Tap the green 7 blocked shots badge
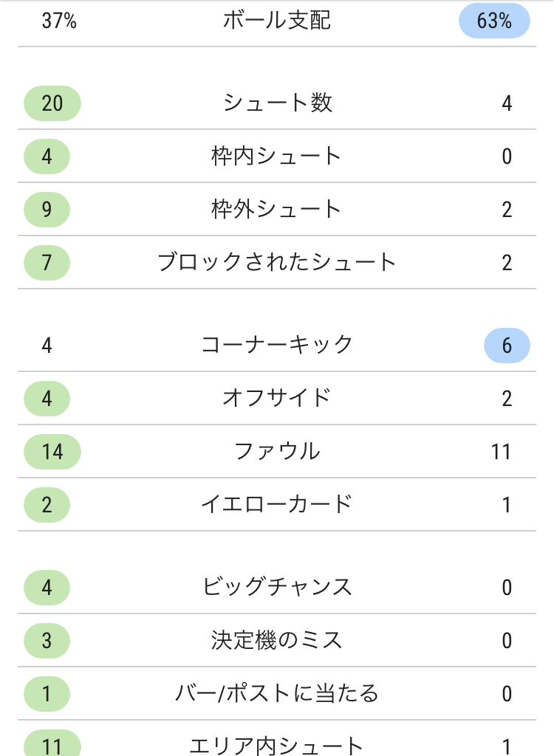Image resolution: width=554 pixels, height=756 pixels. click(47, 262)
